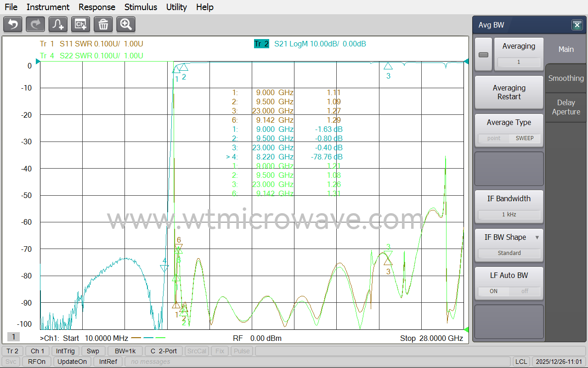Click the Tr 2 status bar button
This screenshot has width=588, height=368.
point(12,351)
